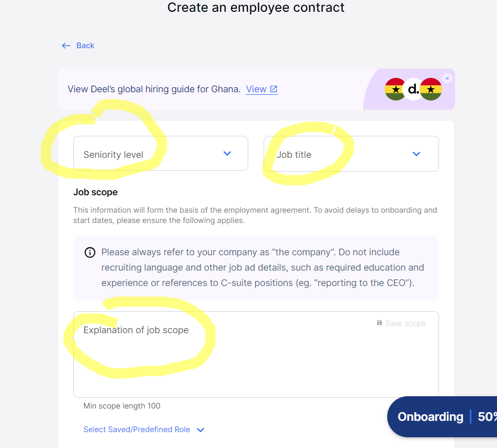Viewport: 497px width, 448px height.
Task: Expand the Saved/Predefined Role chevron
Action: coord(201,430)
